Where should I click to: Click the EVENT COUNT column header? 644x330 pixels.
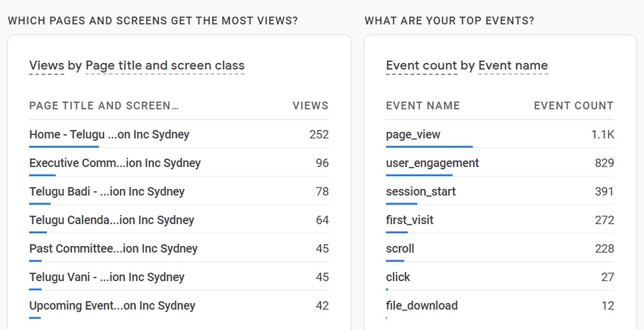573,106
